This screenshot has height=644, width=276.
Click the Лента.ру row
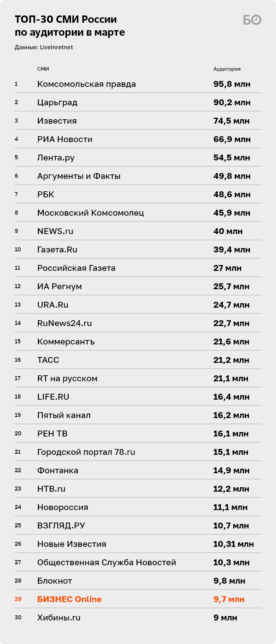pos(138,158)
